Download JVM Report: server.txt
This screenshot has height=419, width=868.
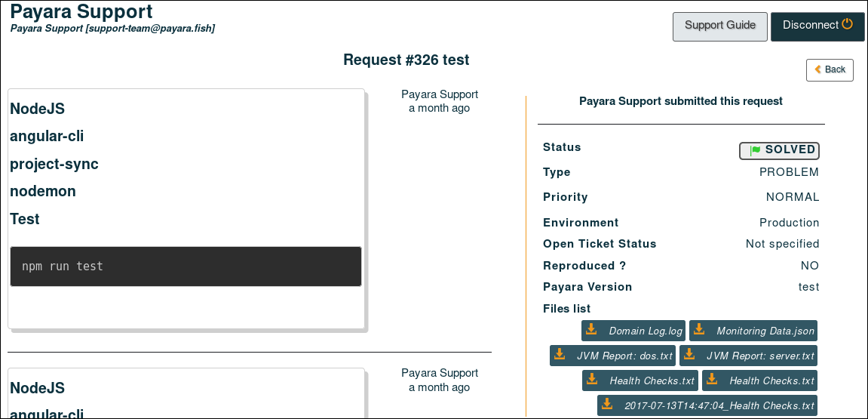click(x=748, y=356)
